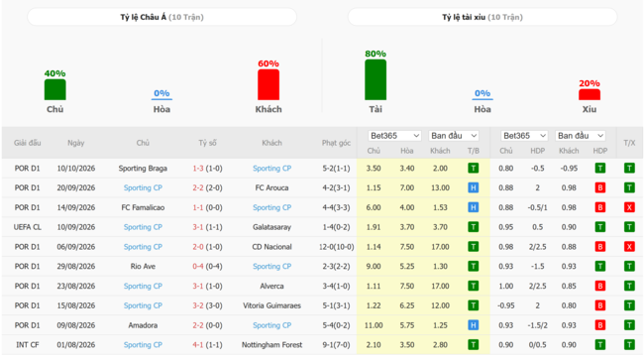Click green T/X badge in Nottingham Forest row
Screen dimensions: 644x361
629,344
